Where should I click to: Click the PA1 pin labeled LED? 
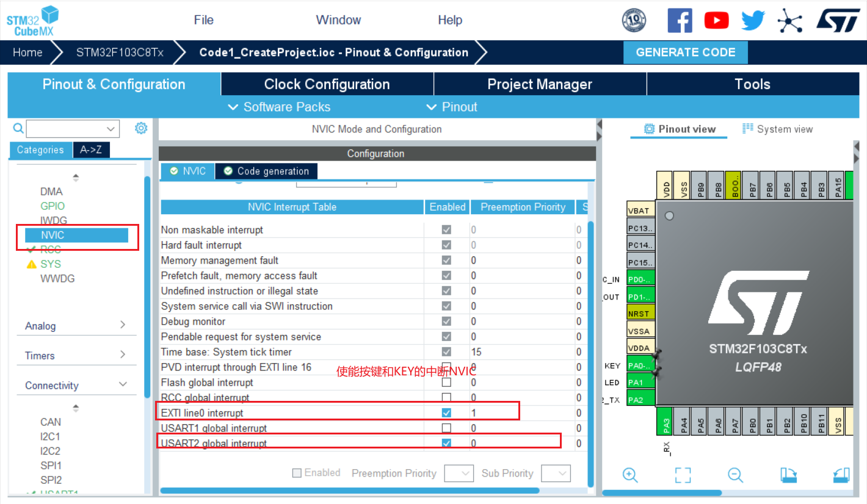(x=640, y=383)
